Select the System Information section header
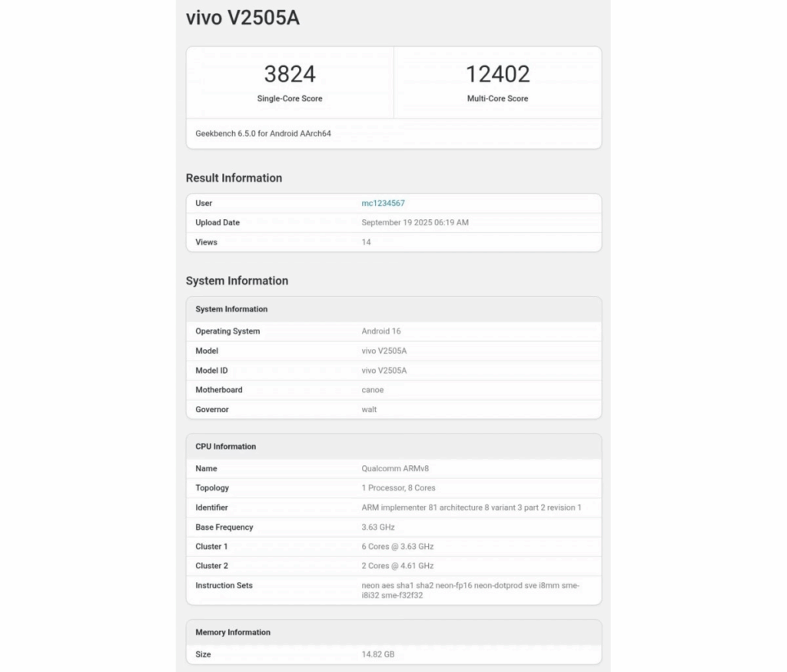This screenshot has width=787, height=672. click(x=236, y=281)
